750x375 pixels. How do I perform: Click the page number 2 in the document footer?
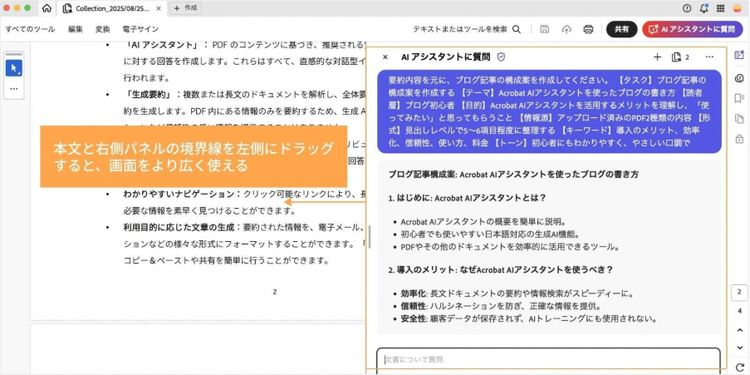coord(275,292)
